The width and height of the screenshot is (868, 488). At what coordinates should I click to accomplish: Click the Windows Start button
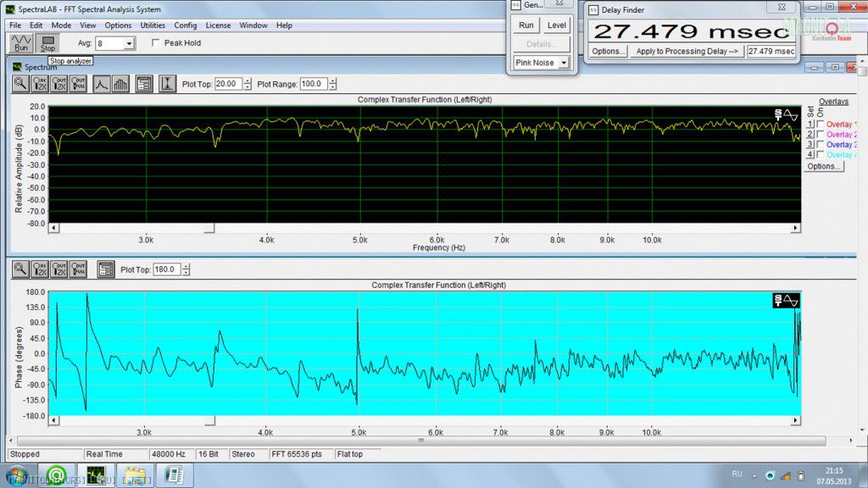click(17, 475)
